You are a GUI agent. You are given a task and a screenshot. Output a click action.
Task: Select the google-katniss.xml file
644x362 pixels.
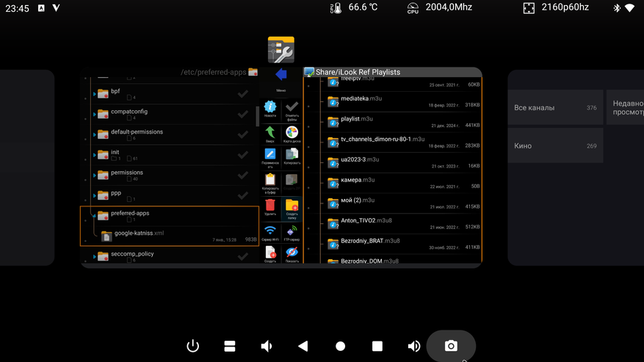tap(169, 236)
